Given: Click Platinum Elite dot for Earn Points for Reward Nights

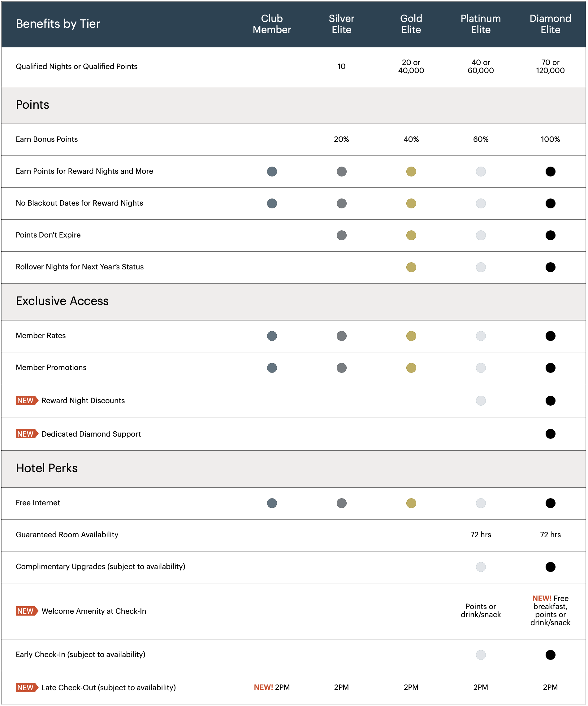Looking at the screenshot, I should tap(481, 172).
